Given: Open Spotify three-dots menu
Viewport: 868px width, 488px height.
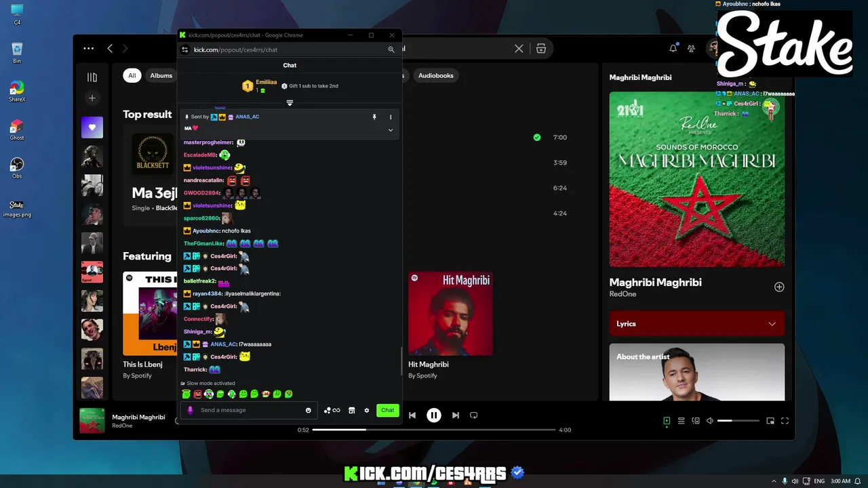Looking at the screenshot, I should 89,48.
